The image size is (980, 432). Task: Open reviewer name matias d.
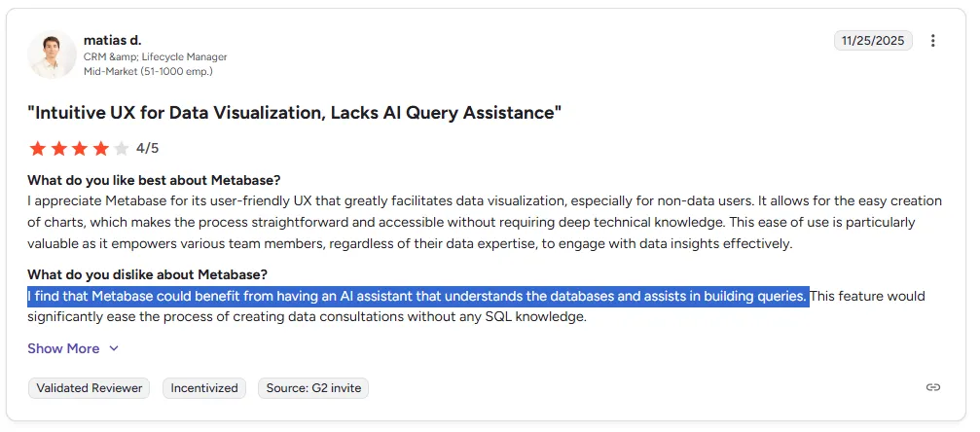[x=112, y=40]
